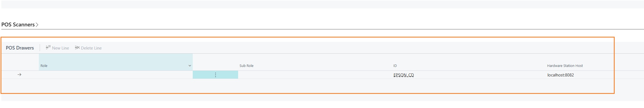Image resolution: width=644 pixels, height=108 pixels.
Task: Click the chevron beside POS Scanners
Action: pos(37,25)
